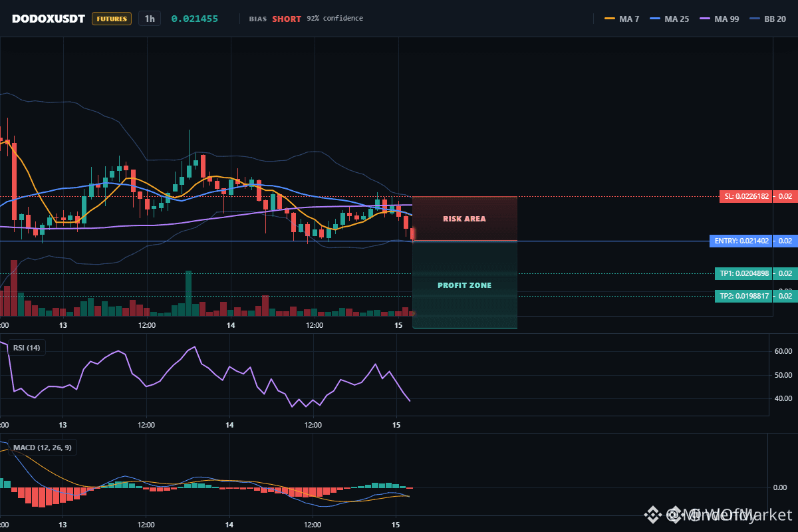Click the 13 date label on the main chart

point(63,325)
